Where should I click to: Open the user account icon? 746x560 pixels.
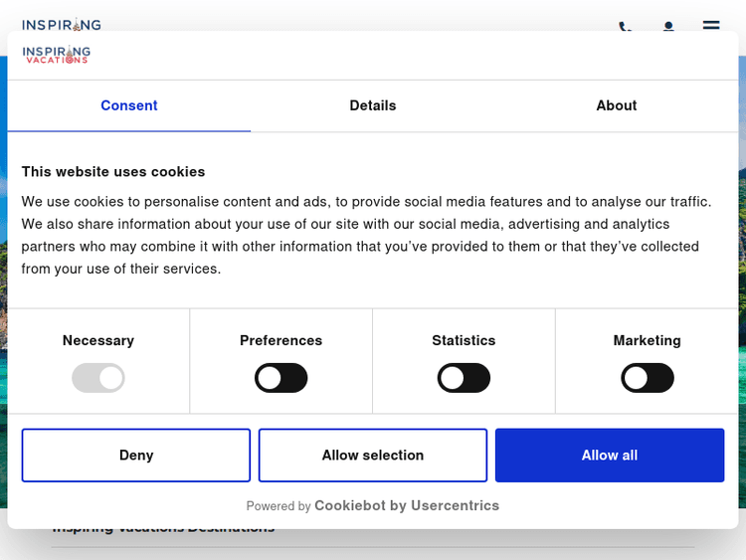pyautogui.click(x=668, y=27)
